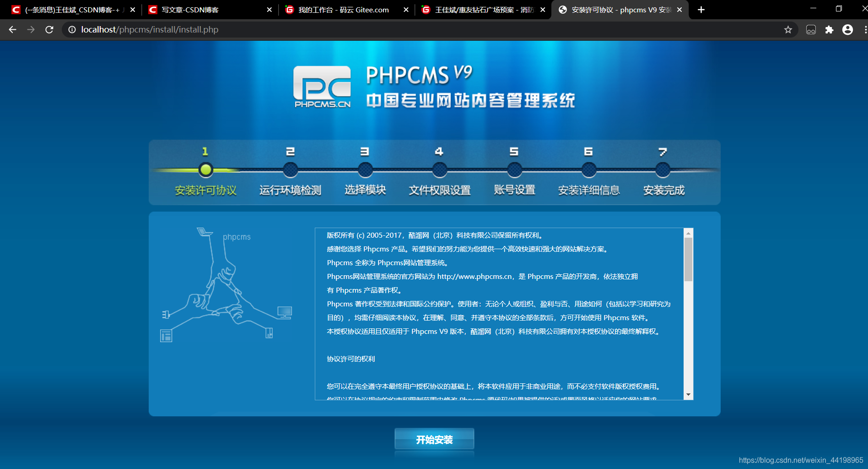Click the 文件权限设置 step label
This screenshot has height=469, width=868.
point(439,190)
